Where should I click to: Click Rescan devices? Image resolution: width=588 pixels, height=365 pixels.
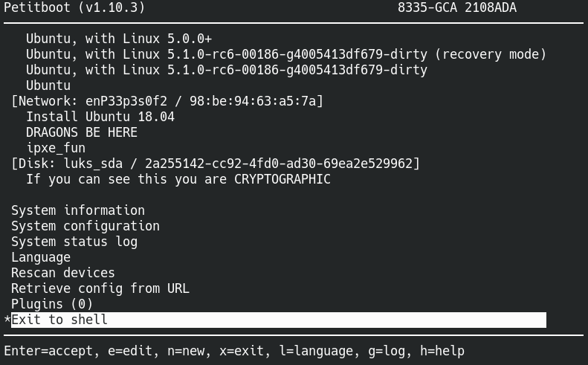(x=63, y=273)
